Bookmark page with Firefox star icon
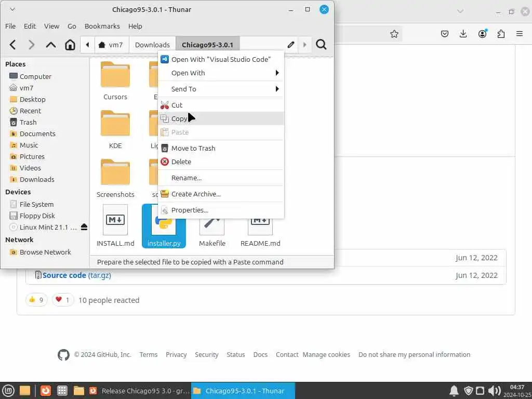This screenshot has width=532, height=399. click(394, 34)
